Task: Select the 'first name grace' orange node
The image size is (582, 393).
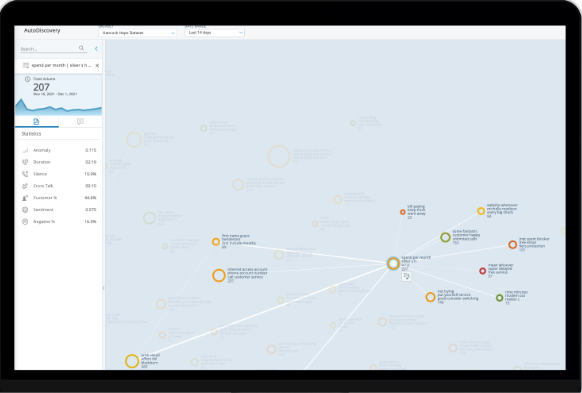Action: [216, 242]
